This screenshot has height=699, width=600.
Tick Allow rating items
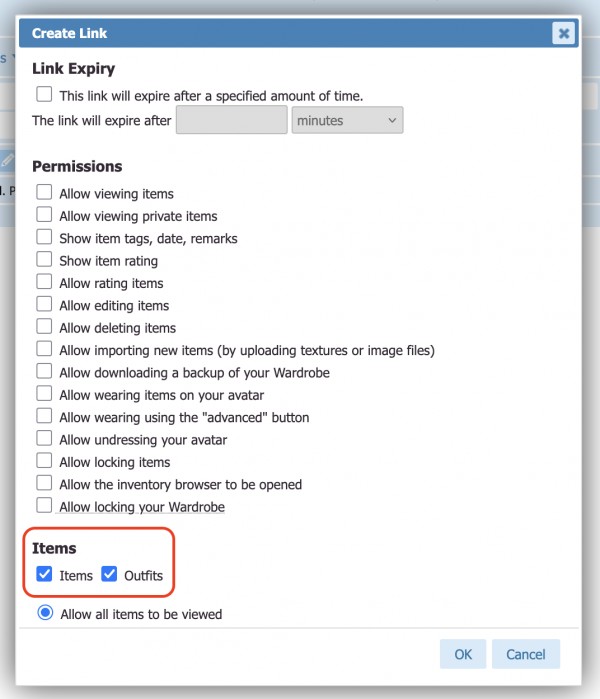click(44, 283)
